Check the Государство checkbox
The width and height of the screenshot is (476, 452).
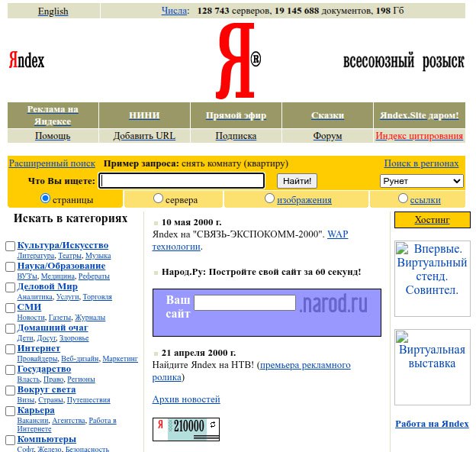point(11,370)
